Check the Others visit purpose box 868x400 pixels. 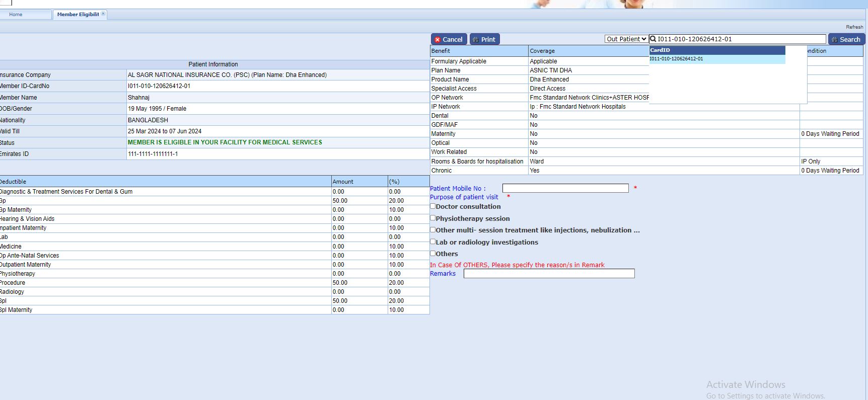[433, 254]
